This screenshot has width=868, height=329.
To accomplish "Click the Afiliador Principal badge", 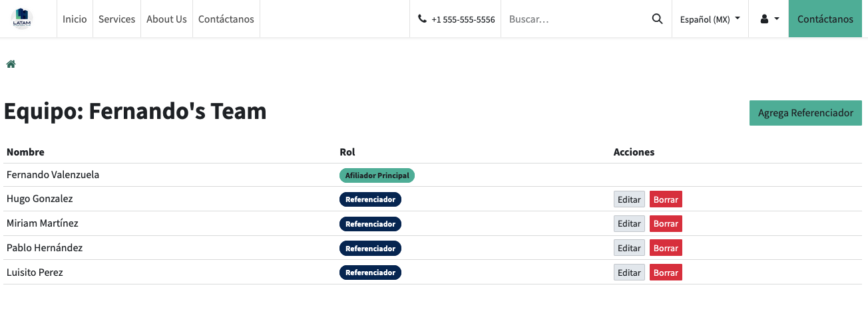I will 377,175.
